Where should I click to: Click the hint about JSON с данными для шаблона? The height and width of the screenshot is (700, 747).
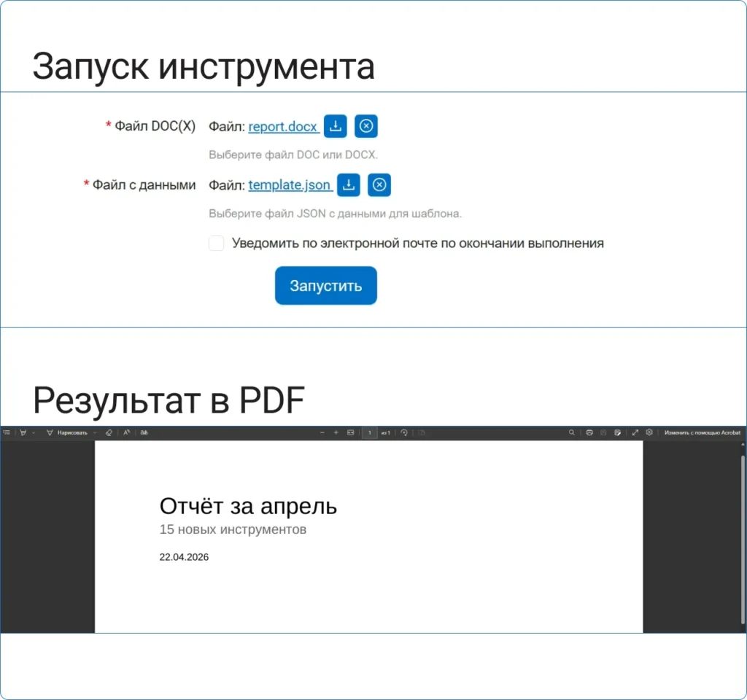coord(336,214)
